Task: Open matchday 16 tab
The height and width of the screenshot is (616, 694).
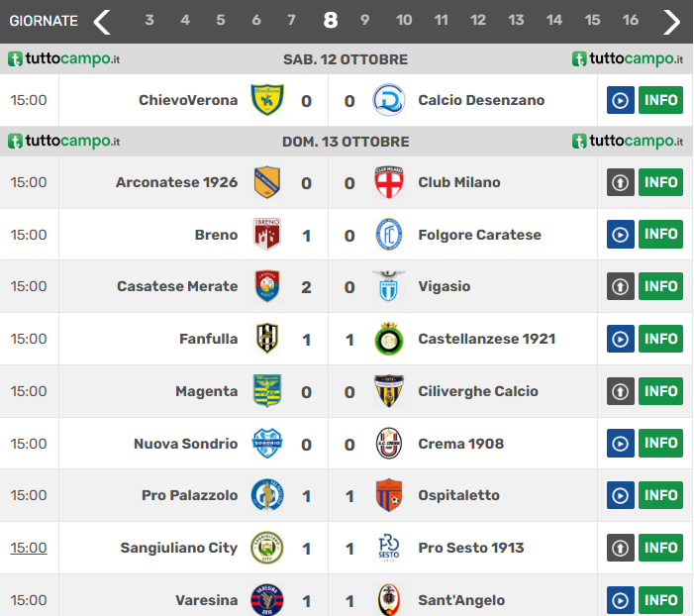Action: pos(630,21)
